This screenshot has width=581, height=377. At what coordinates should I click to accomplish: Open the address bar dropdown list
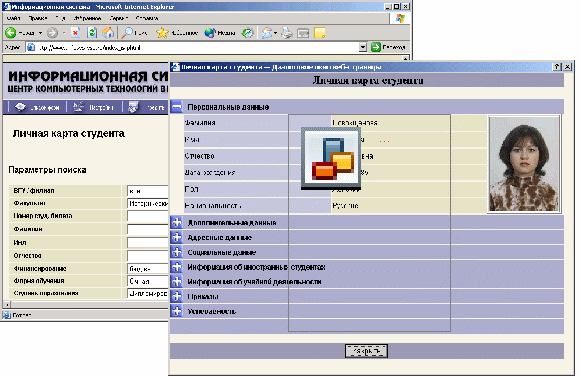363,47
